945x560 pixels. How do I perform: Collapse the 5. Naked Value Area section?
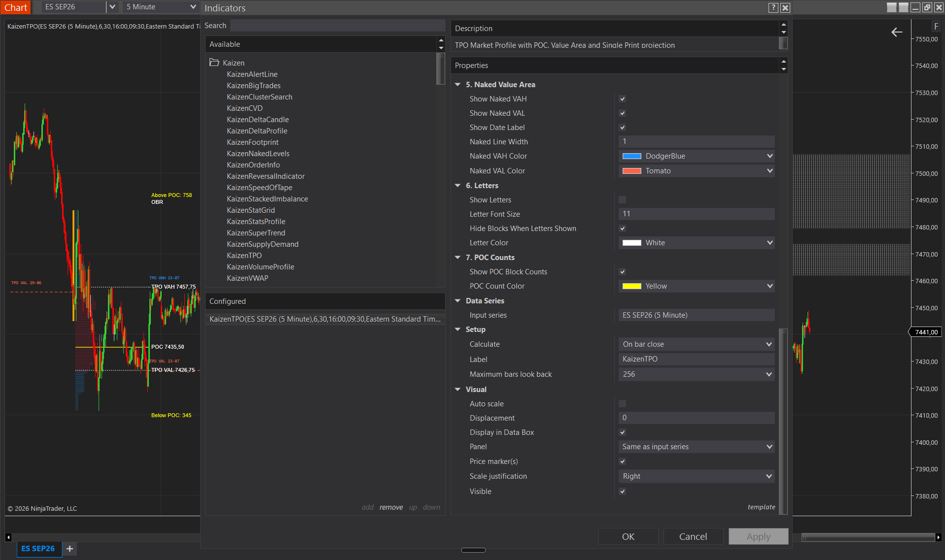coord(458,85)
